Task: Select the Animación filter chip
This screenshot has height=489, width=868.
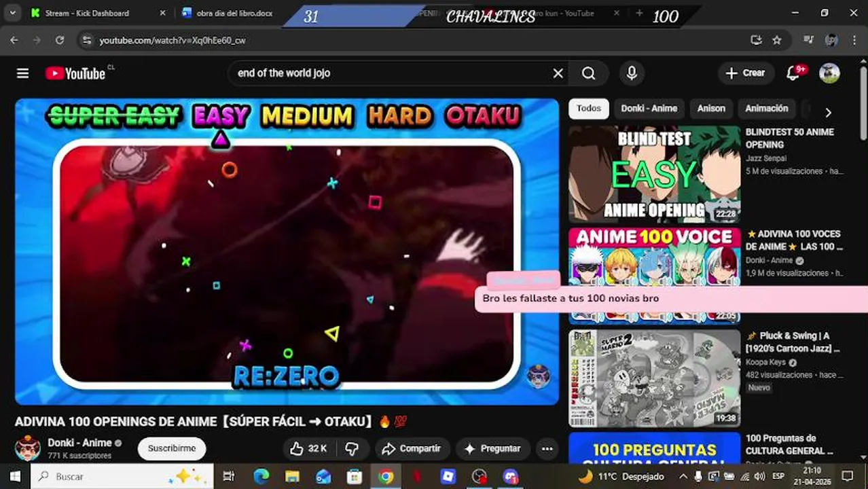Action: (767, 109)
